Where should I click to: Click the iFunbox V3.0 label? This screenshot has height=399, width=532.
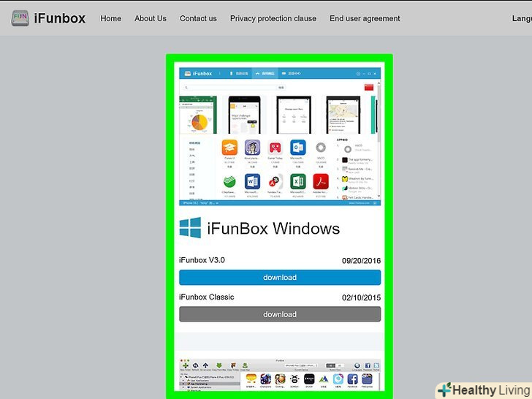pyautogui.click(x=202, y=260)
